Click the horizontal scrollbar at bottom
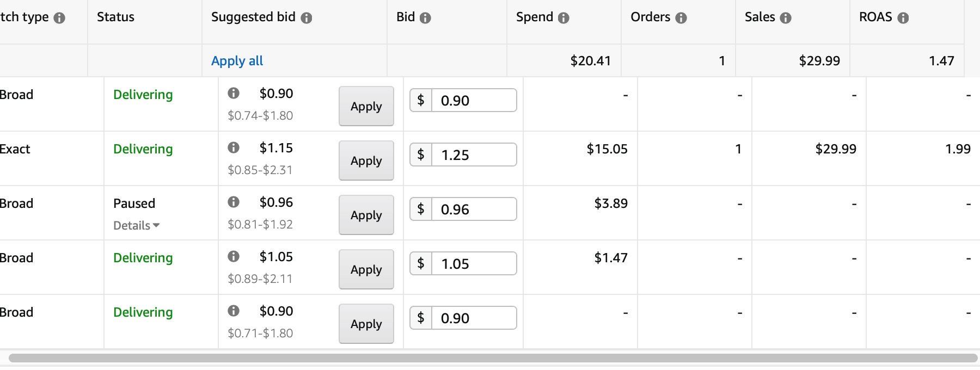Image resolution: width=980 pixels, height=370 pixels. [x=493, y=358]
